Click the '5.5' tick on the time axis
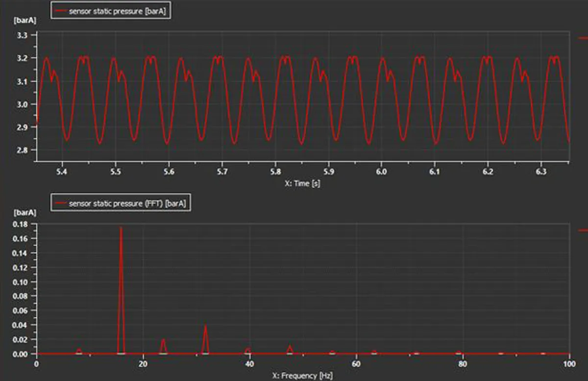 tap(115, 172)
